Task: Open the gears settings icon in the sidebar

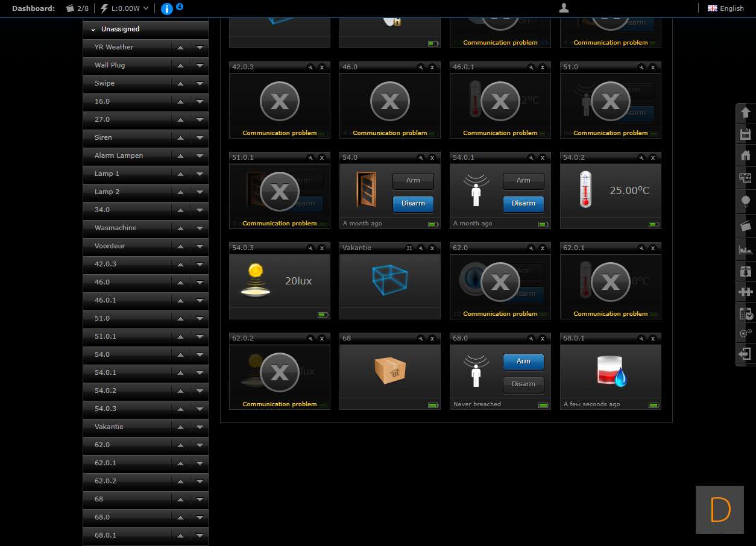Action: (745, 333)
